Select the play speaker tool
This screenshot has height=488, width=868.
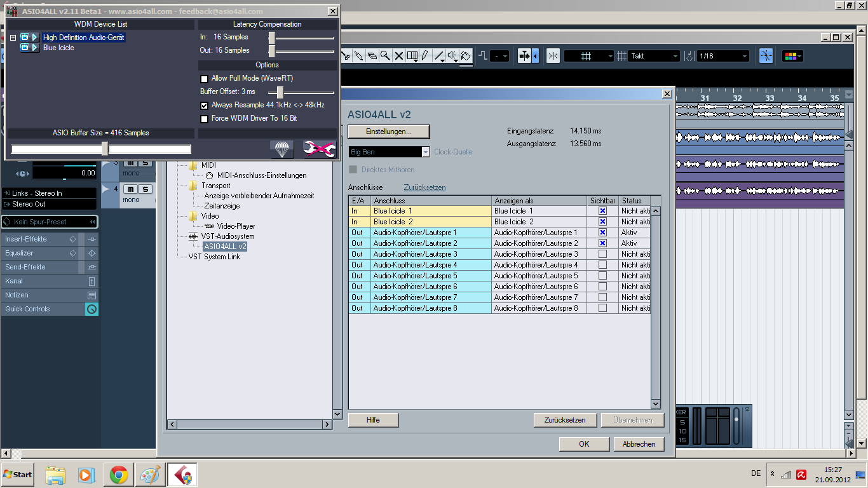click(452, 56)
